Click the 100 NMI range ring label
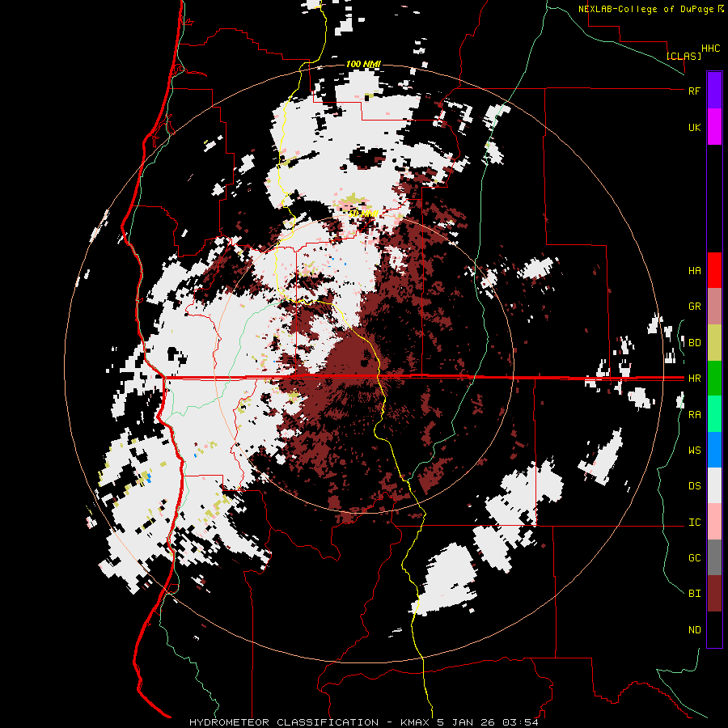Viewport: 728px width, 728px height. [363, 64]
